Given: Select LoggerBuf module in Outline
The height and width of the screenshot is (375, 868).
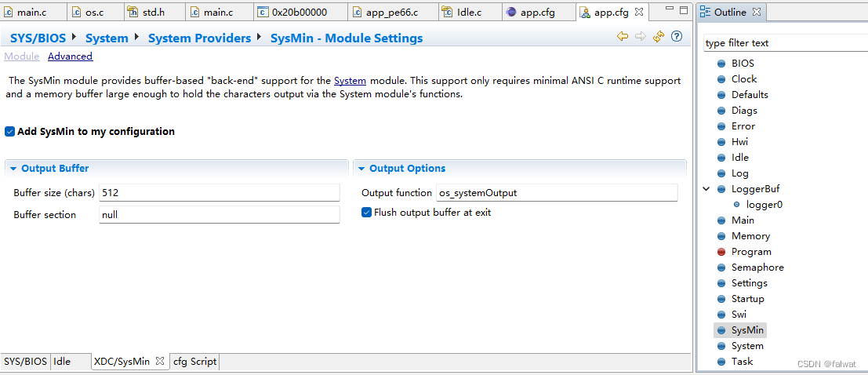Looking at the screenshot, I should coord(755,189).
